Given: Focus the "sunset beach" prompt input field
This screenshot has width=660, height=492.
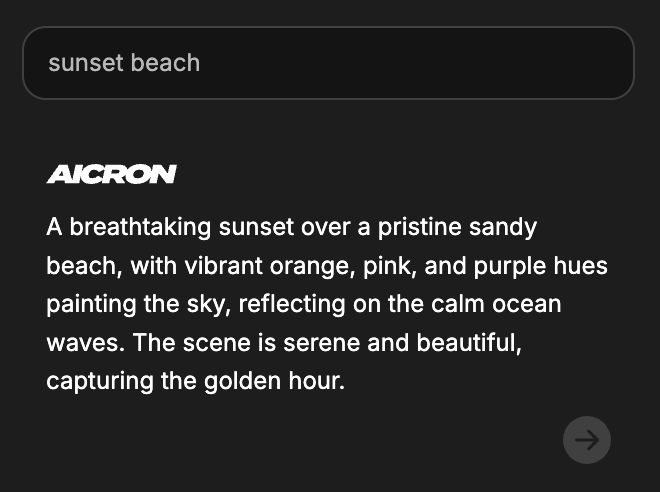Looking at the screenshot, I should [x=328, y=63].
